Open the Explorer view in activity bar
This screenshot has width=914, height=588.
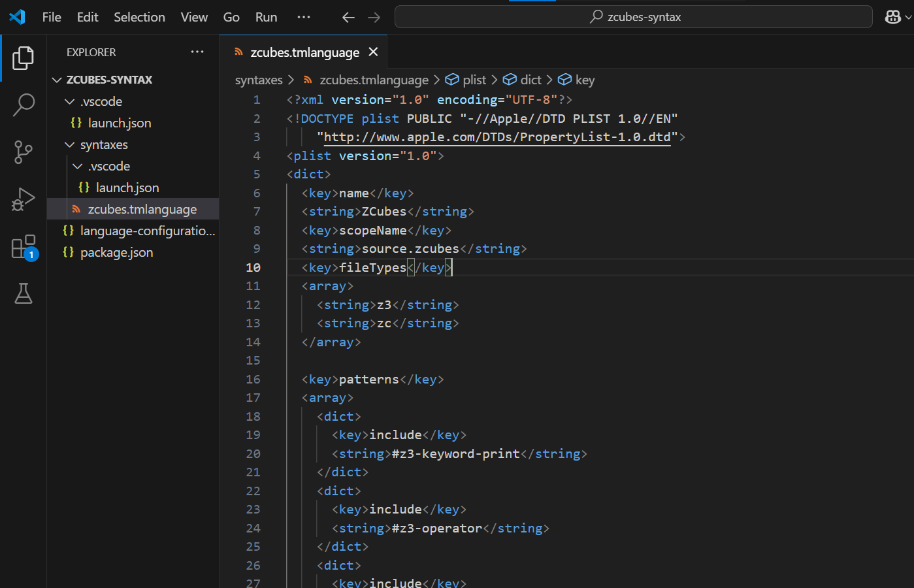[24, 58]
